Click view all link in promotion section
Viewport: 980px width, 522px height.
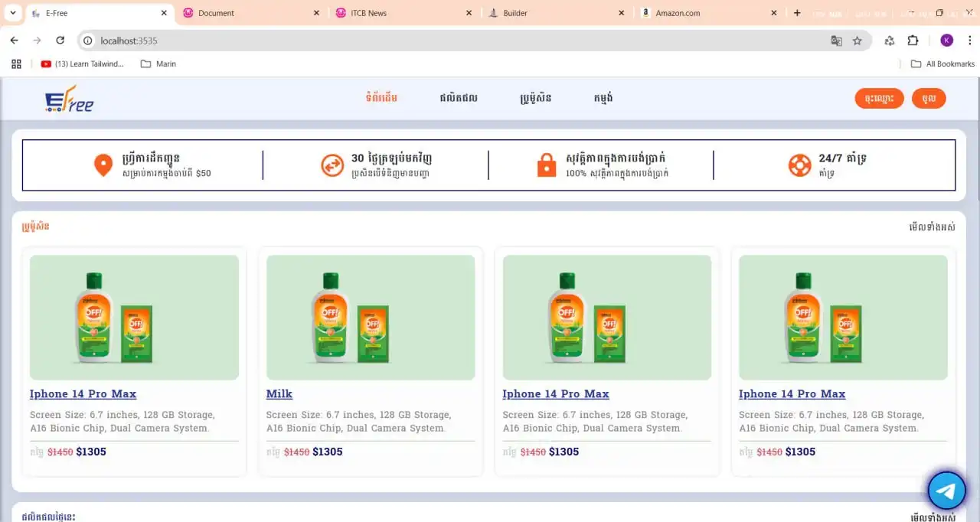[932, 227]
